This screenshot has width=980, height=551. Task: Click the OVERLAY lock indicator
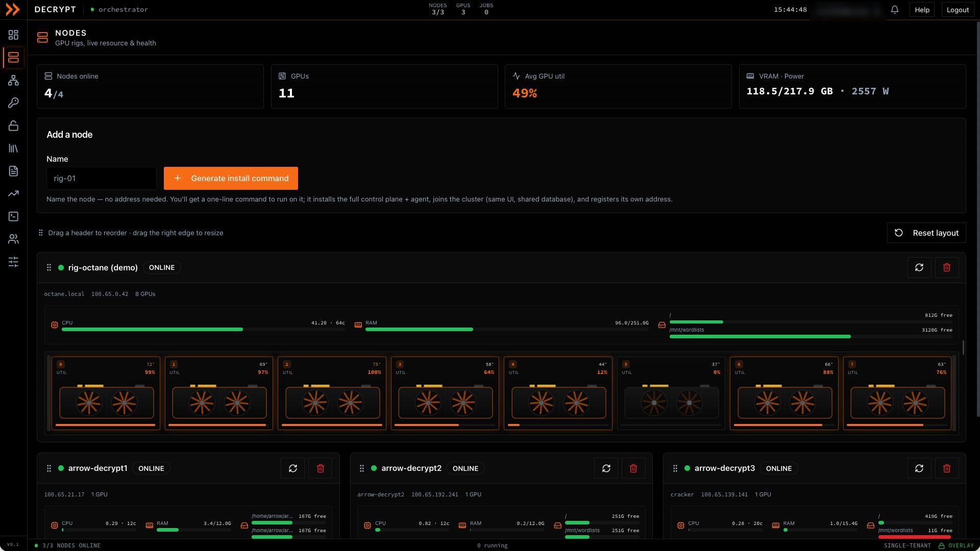click(957, 545)
